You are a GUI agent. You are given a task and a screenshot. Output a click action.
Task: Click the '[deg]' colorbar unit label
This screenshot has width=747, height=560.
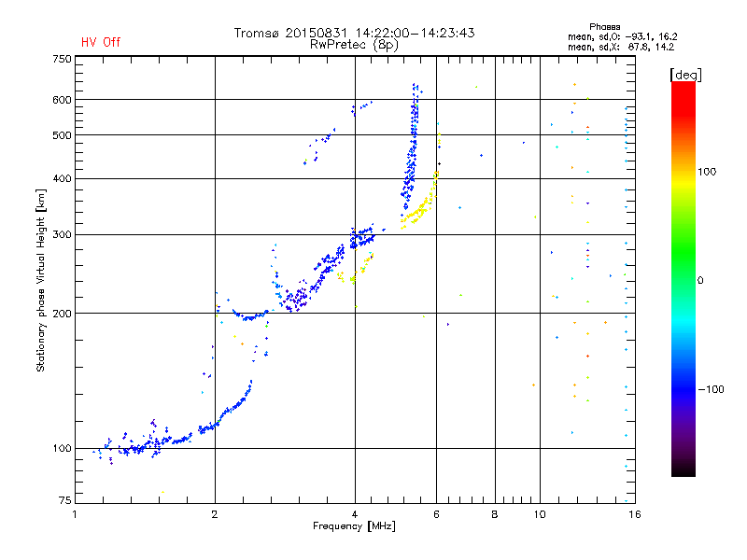pos(685,75)
